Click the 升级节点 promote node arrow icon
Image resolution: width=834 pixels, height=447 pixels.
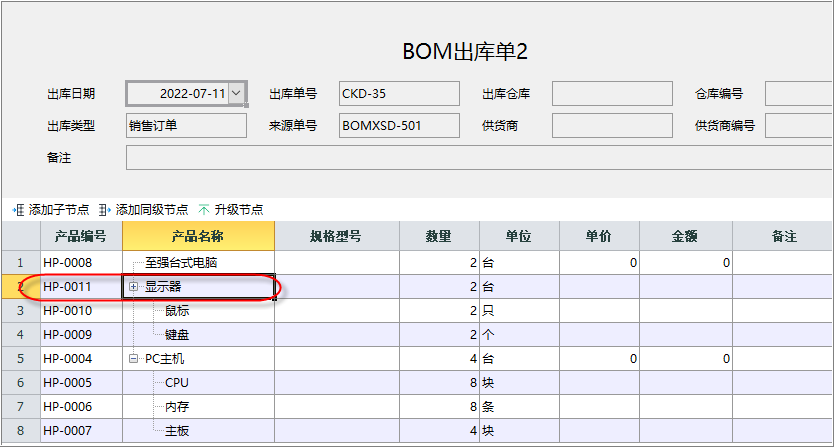point(204,210)
